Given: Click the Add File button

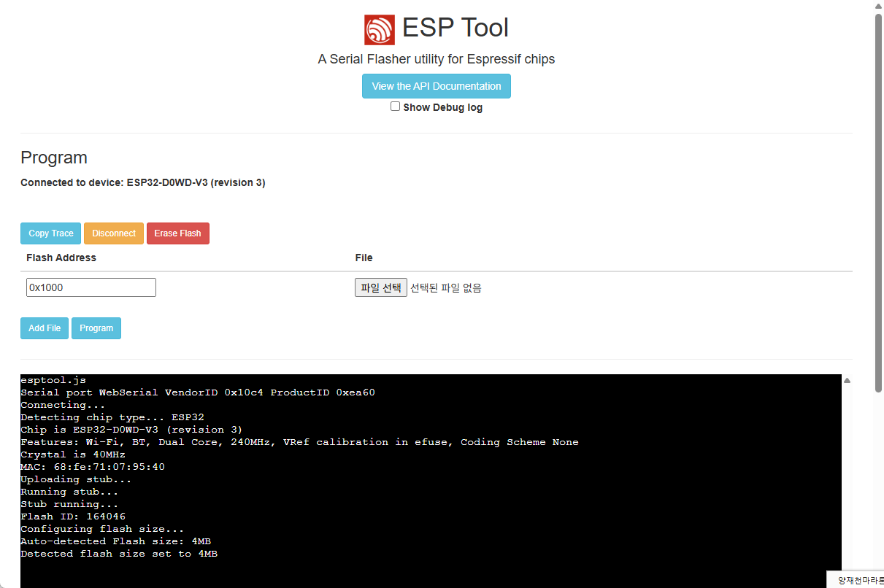Looking at the screenshot, I should 45,328.
